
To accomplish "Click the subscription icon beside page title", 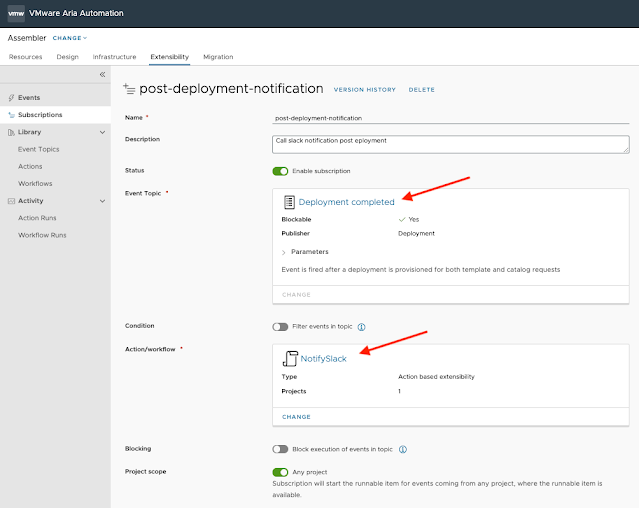I will point(129,88).
